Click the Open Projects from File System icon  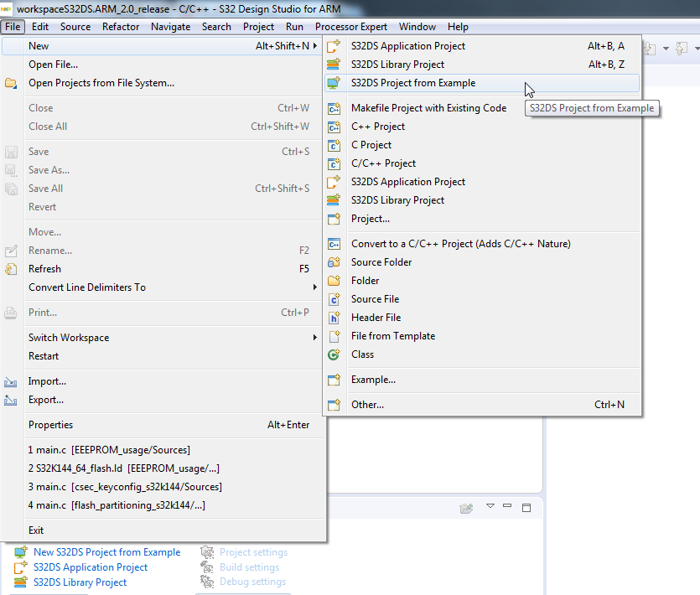click(x=11, y=83)
